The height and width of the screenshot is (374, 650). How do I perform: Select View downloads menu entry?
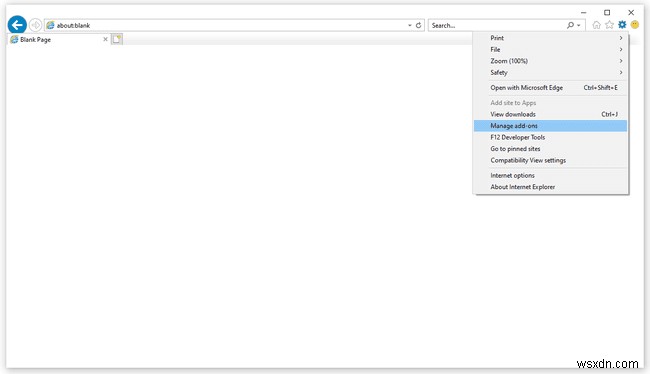551,114
